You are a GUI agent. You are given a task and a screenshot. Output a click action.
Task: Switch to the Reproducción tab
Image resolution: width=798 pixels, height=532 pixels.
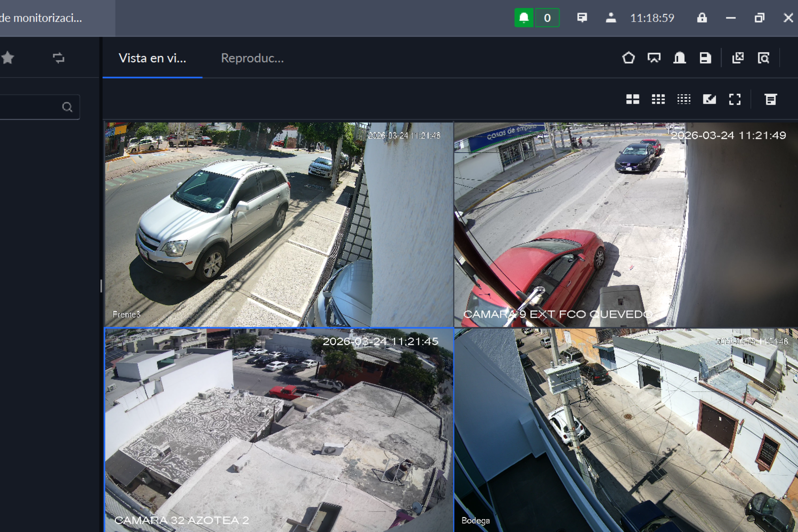[252, 58]
